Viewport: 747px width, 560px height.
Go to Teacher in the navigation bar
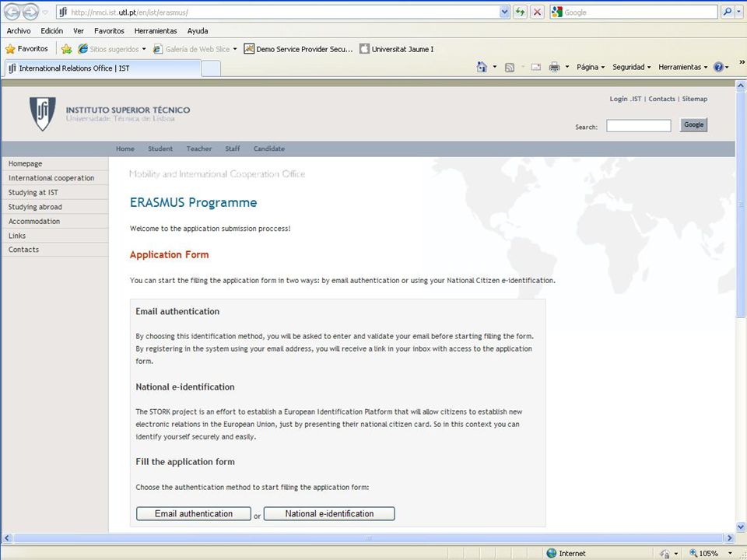click(x=198, y=149)
